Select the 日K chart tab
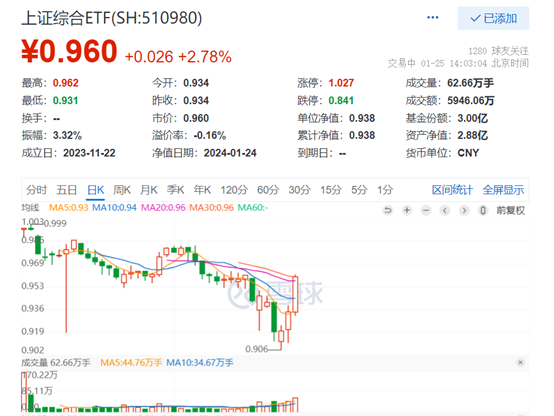Screen dimensions: 554x416 coord(96,190)
